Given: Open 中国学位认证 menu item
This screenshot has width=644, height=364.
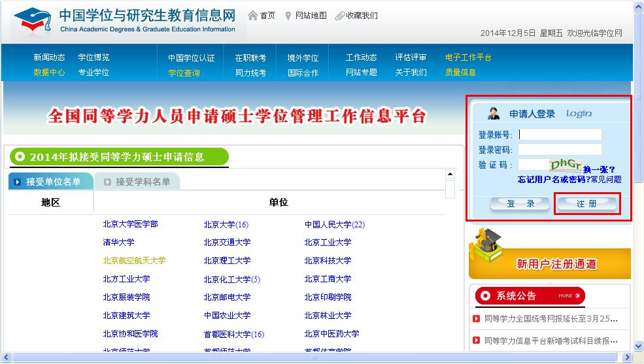Looking at the screenshot, I should (x=191, y=58).
